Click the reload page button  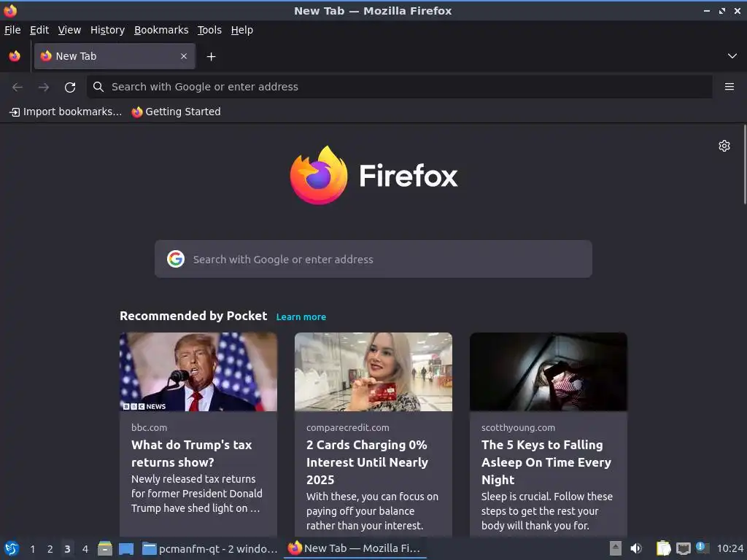click(x=70, y=87)
